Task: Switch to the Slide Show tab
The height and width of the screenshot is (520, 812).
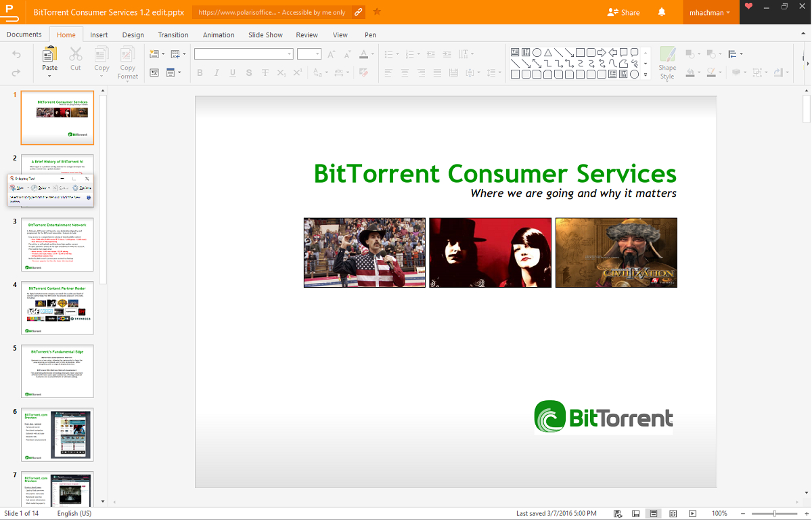Action: tap(265, 35)
